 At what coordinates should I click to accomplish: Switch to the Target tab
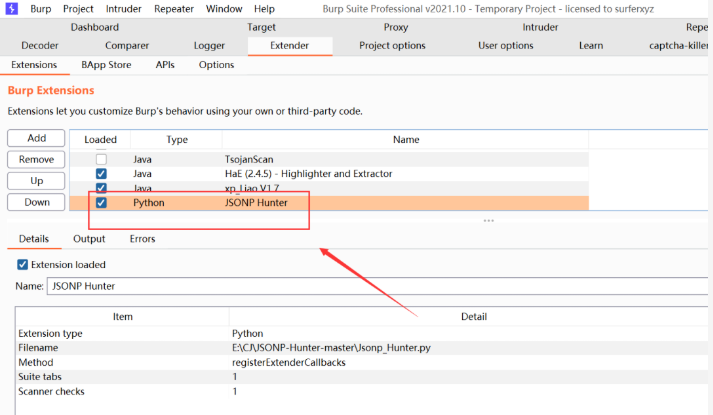tap(261, 27)
